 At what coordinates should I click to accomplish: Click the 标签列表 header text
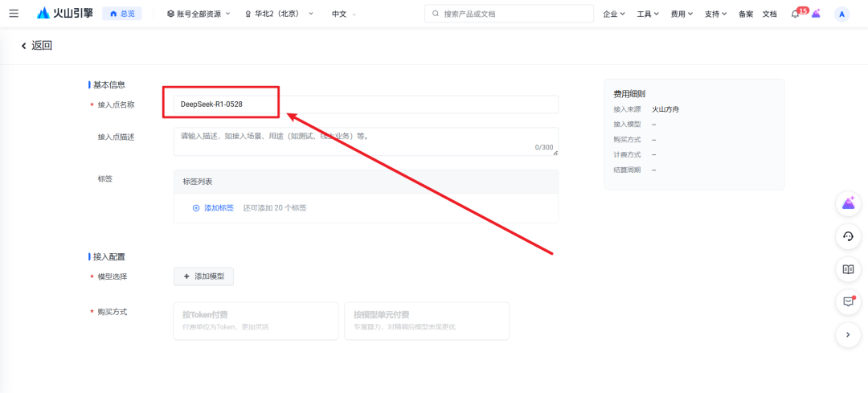pyautogui.click(x=199, y=182)
